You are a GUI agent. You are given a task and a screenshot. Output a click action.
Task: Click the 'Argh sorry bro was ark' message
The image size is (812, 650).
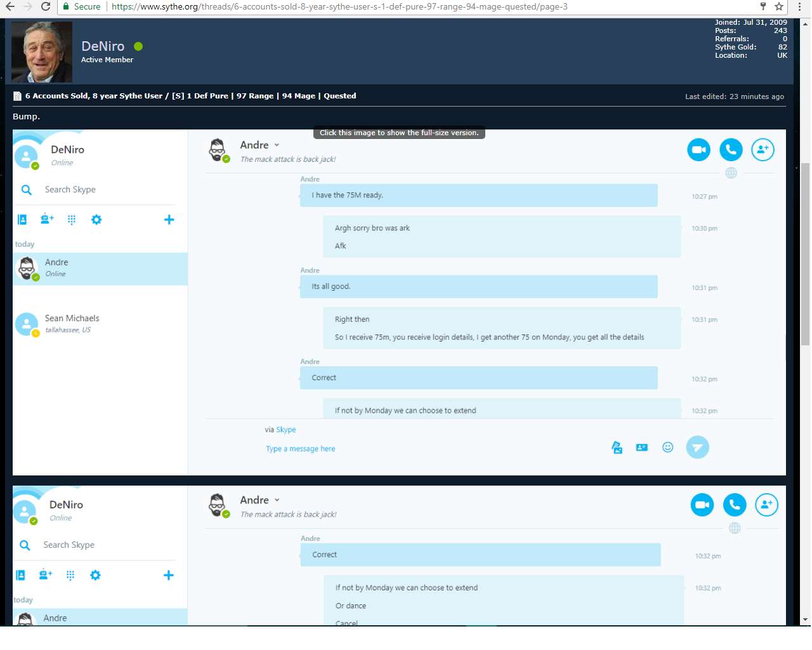click(x=372, y=228)
